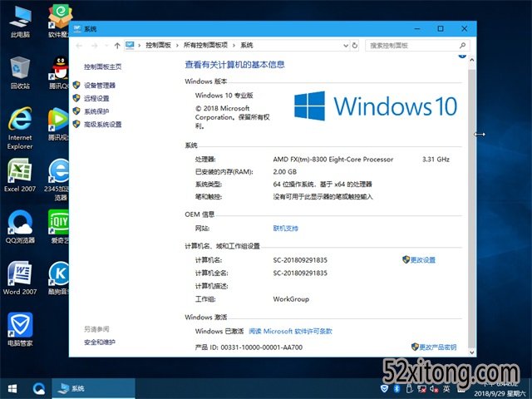
Task: Expand the chevron after 所有控制面板项 breadcrumb
Action: tap(234, 46)
